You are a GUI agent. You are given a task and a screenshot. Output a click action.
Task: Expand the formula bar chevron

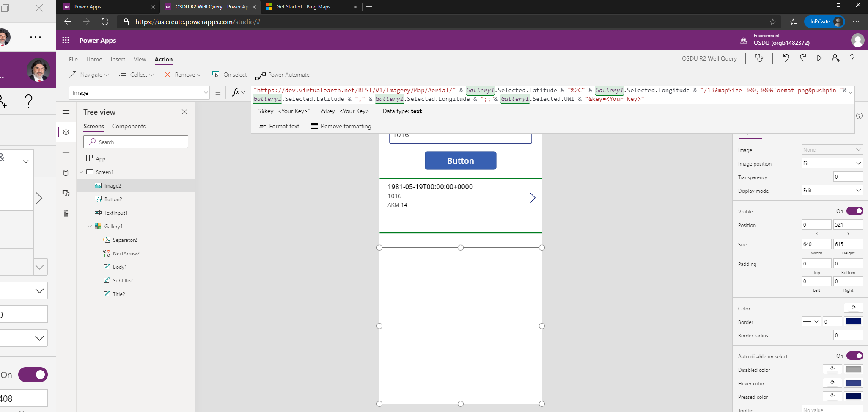pos(850,92)
